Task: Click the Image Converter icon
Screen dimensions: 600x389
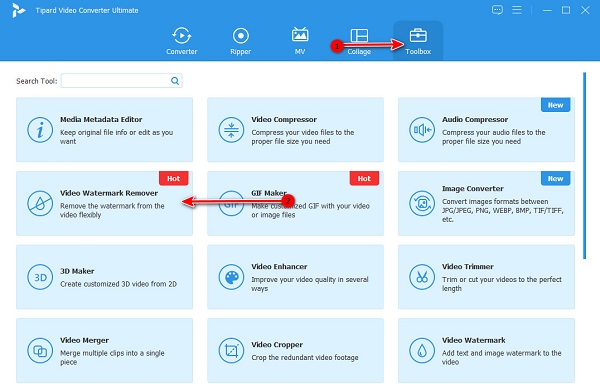Action: pos(422,203)
